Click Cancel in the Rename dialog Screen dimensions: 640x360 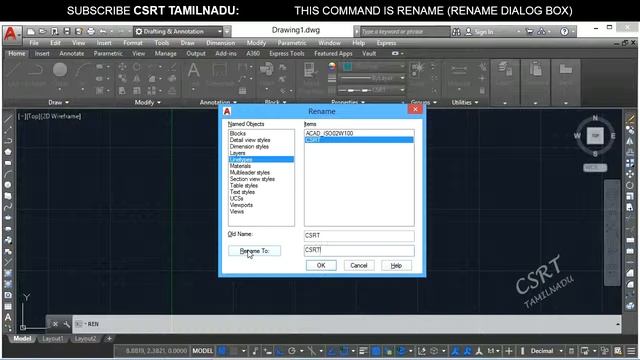coord(359,265)
